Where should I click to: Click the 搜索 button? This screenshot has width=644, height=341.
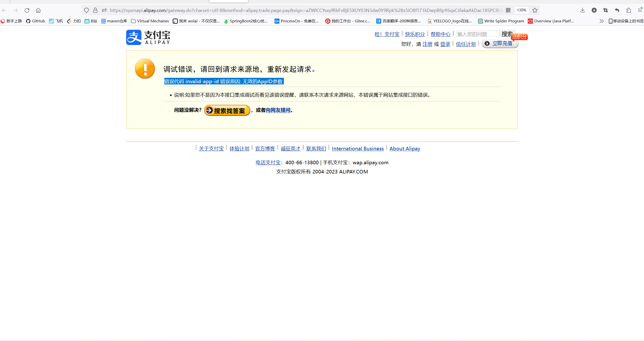pos(507,34)
